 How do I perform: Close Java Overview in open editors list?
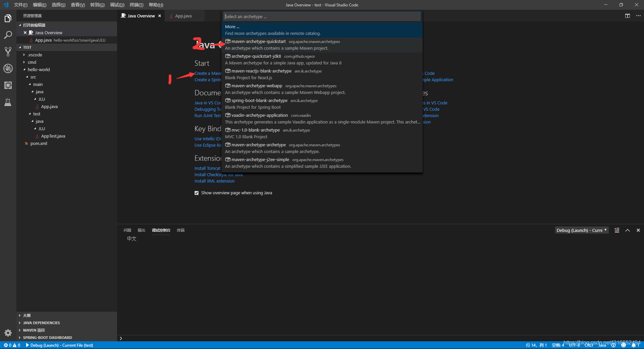tap(25, 33)
